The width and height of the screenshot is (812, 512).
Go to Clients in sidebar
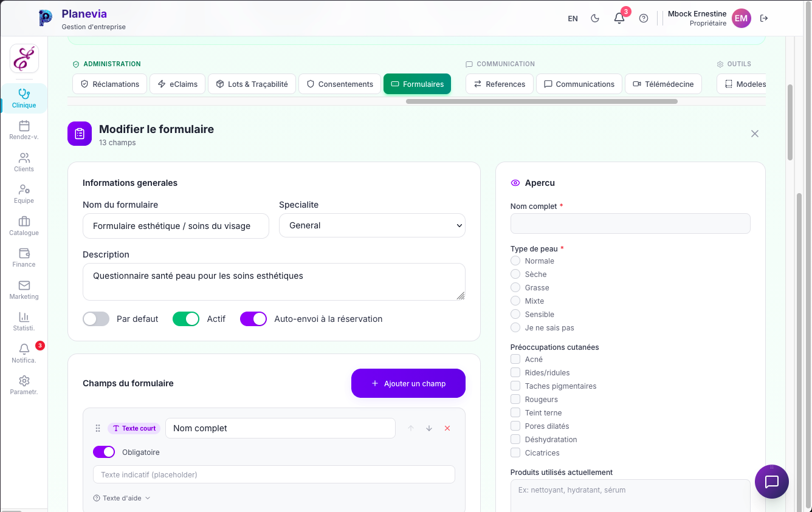(x=24, y=162)
